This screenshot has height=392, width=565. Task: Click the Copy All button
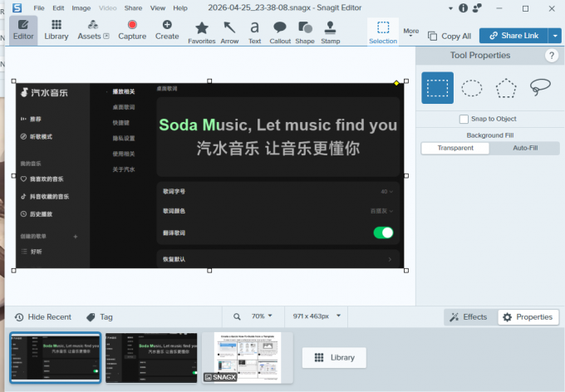click(450, 36)
